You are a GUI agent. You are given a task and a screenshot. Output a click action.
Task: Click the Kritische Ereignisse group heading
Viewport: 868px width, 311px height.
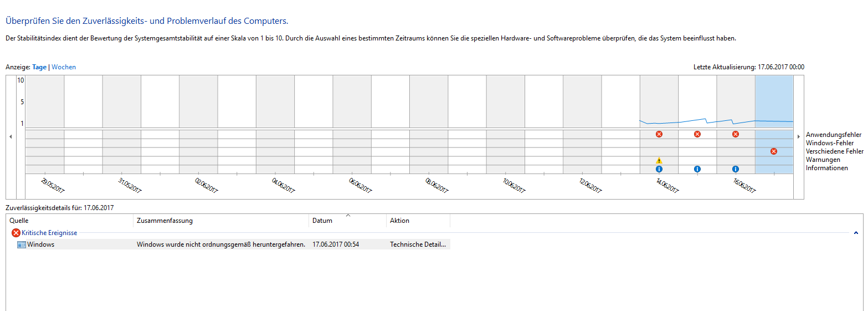tap(49, 233)
